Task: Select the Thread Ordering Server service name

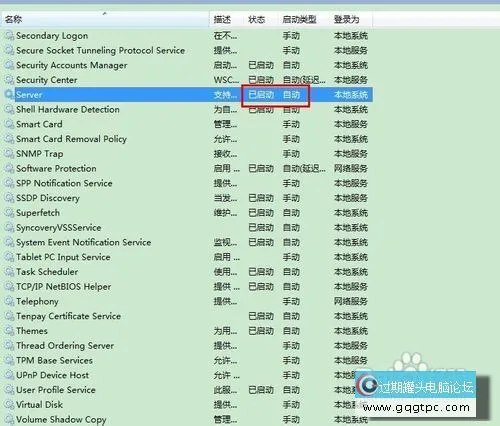Action: (65, 346)
